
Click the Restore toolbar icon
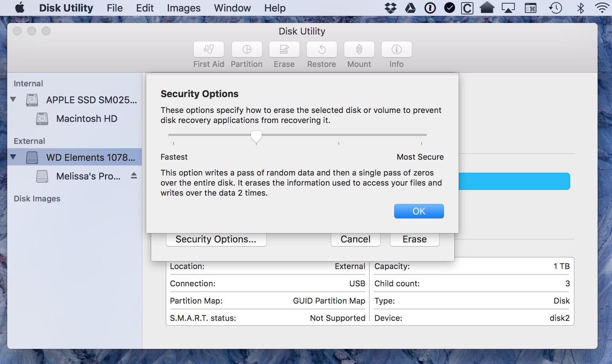pyautogui.click(x=321, y=49)
